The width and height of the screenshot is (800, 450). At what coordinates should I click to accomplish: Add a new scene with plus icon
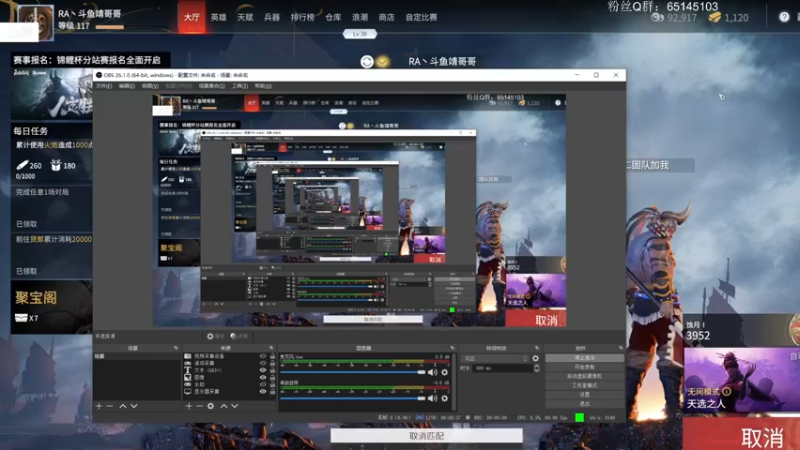tap(99, 406)
